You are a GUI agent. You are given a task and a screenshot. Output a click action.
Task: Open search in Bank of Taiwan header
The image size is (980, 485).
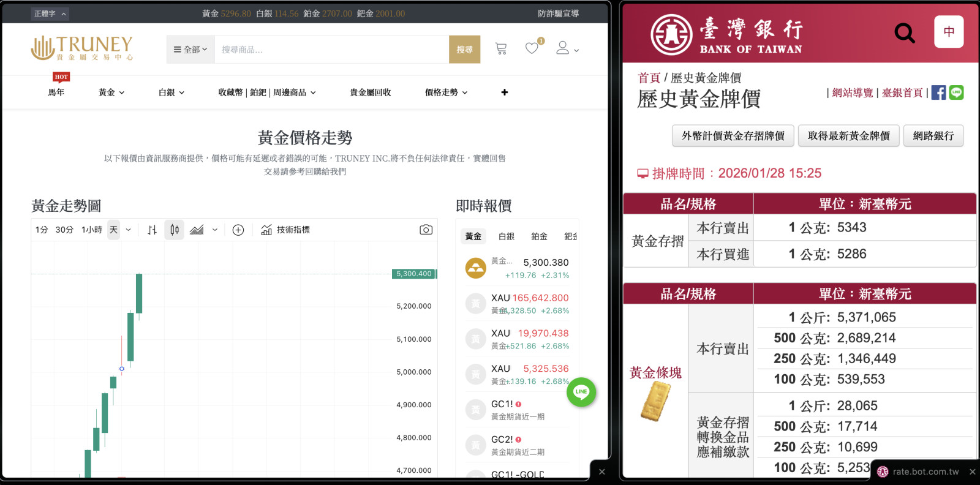tap(905, 32)
